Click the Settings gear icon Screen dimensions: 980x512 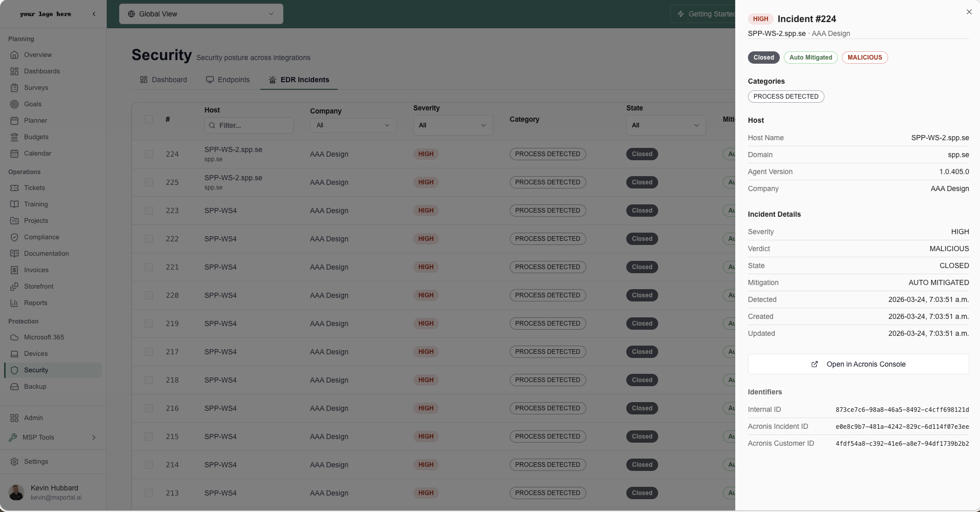pos(14,462)
